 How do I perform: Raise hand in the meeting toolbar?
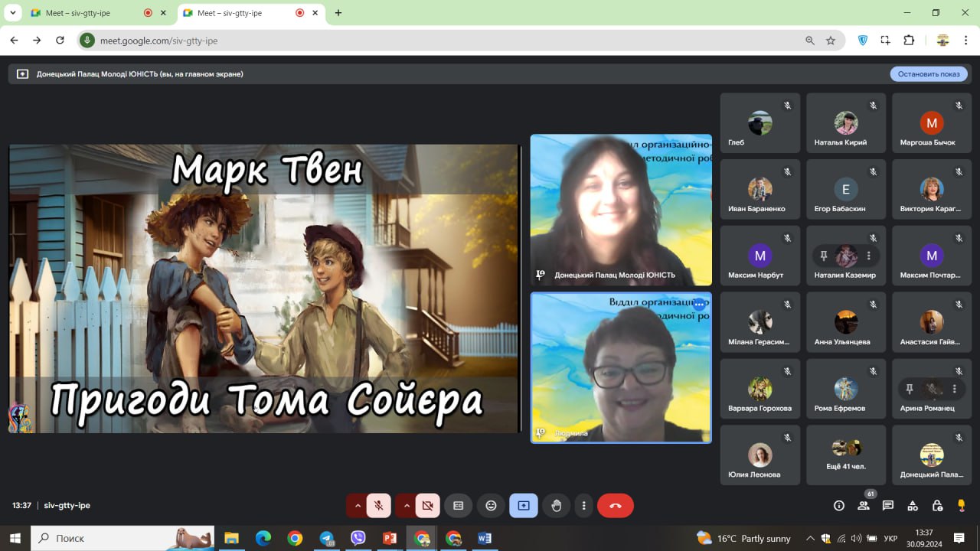pyautogui.click(x=557, y=505)
